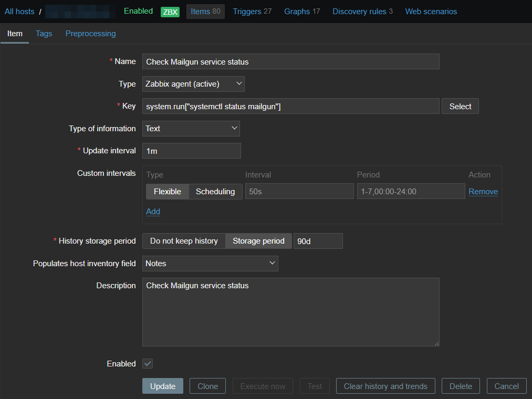This screenshot has width=532, height=399.
Task: Switch custom interval to Scheduling
Action: tap(215, 192)
